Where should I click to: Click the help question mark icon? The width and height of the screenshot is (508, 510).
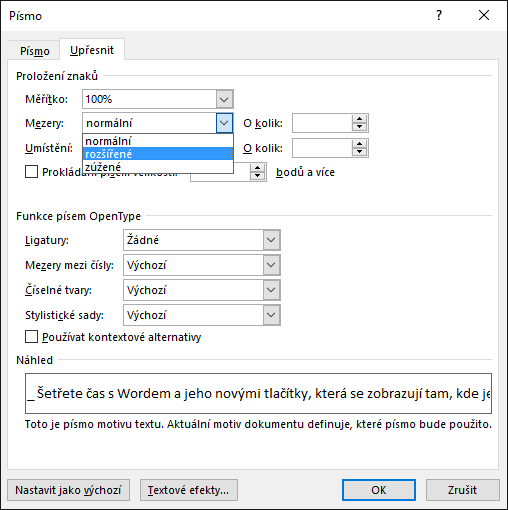click(439, 15)
